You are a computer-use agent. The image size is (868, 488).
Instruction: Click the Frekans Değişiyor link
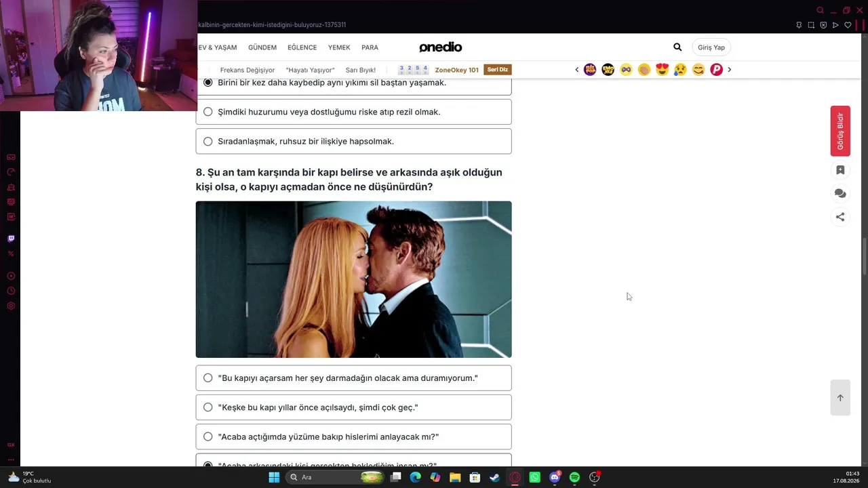(248, 70)
